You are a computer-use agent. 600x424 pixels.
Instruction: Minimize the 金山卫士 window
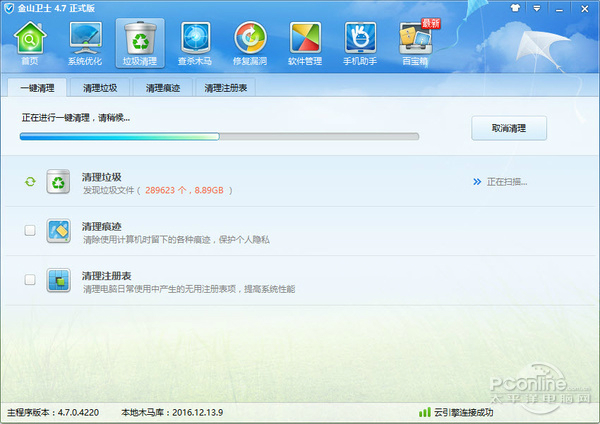coord(559,9)
